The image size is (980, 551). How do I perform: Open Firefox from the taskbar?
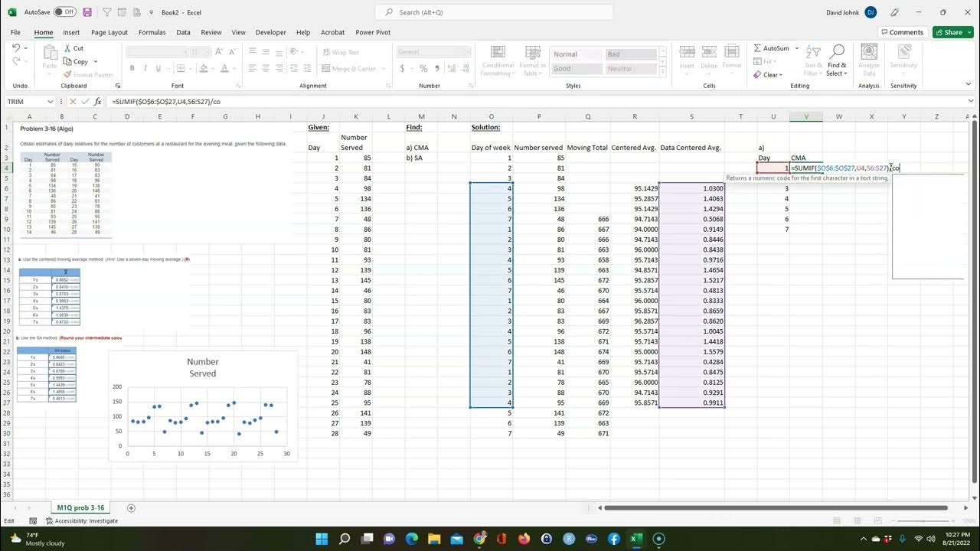point(524,539)
